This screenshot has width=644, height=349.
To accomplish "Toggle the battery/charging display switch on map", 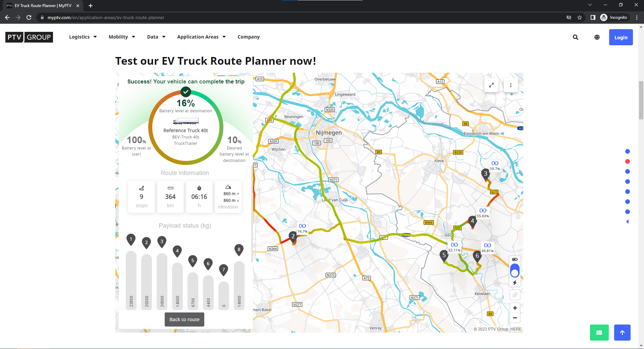I will [515, 270].
